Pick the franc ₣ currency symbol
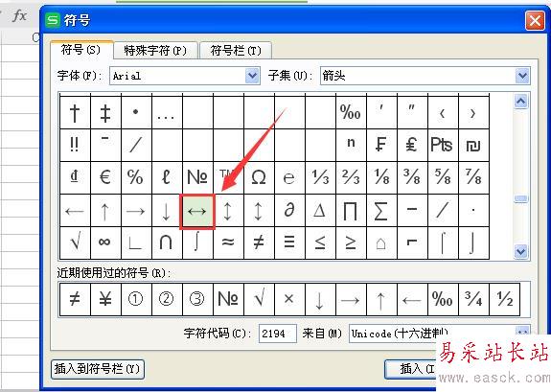 (x=381, y=145)
